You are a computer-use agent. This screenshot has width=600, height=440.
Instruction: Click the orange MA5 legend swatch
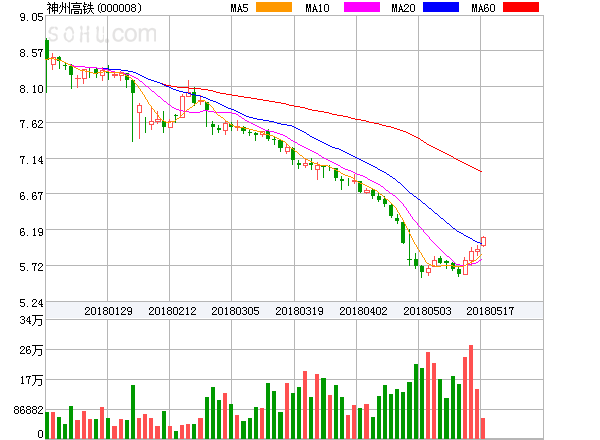pyautogui.click(x=274, y=7)
